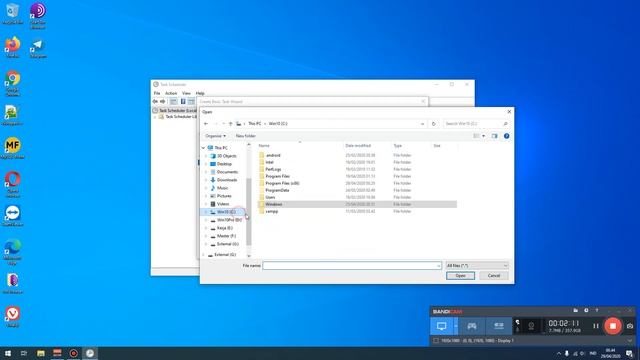
Task: Click Back arrow in Open dialog
Action: (206, 124)
